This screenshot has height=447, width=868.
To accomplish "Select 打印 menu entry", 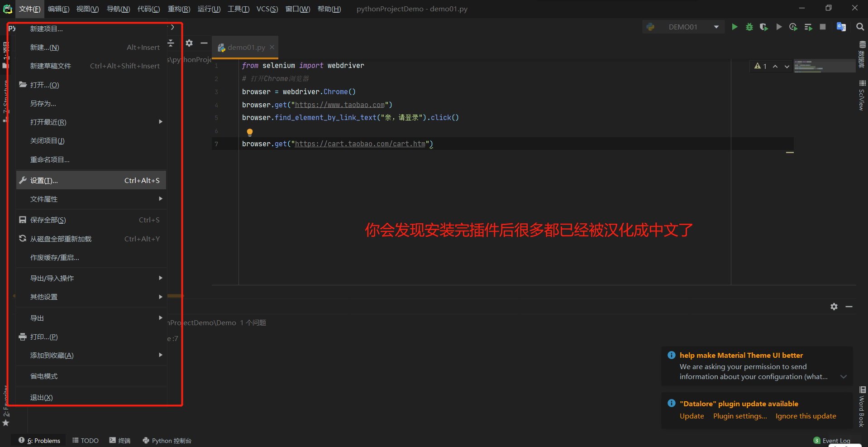I will [x=91, y=336].
